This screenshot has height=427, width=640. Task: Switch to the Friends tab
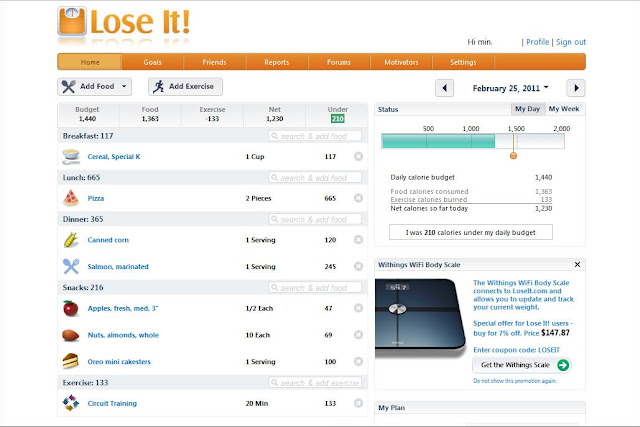(x=214, y=62)
